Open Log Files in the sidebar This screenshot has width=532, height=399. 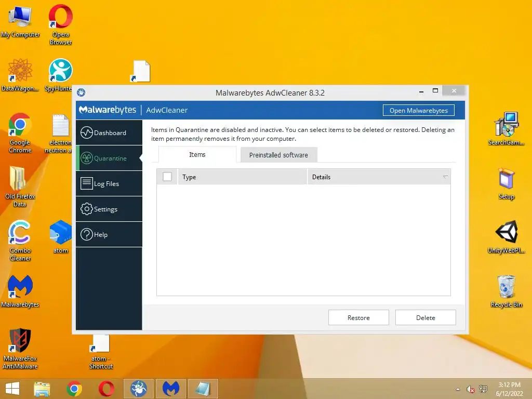click(x=109, y=183)
